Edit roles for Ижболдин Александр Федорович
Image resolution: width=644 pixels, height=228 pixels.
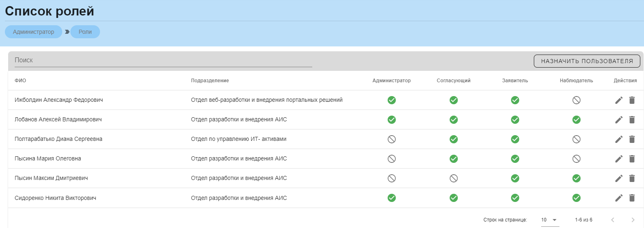pos(619,100)
